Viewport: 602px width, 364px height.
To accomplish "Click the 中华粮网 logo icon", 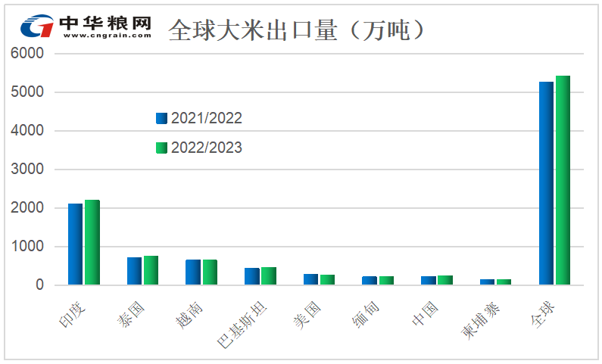I will coord(36,28).
